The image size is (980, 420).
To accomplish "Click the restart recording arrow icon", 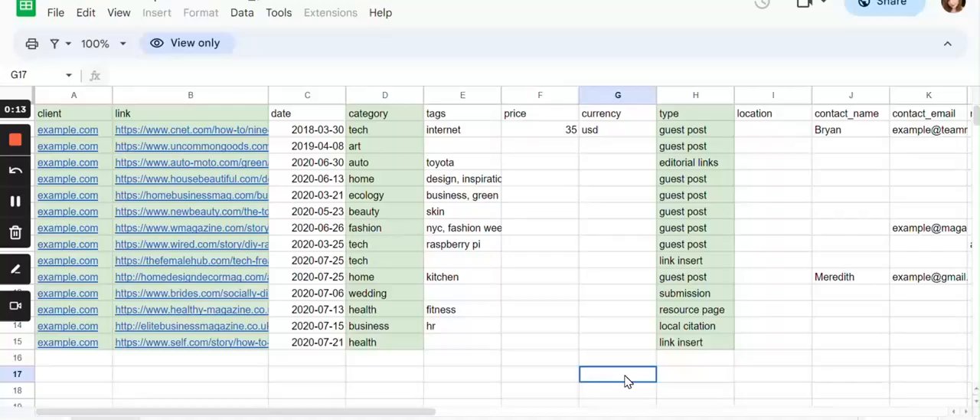I will tap(15, 170).
